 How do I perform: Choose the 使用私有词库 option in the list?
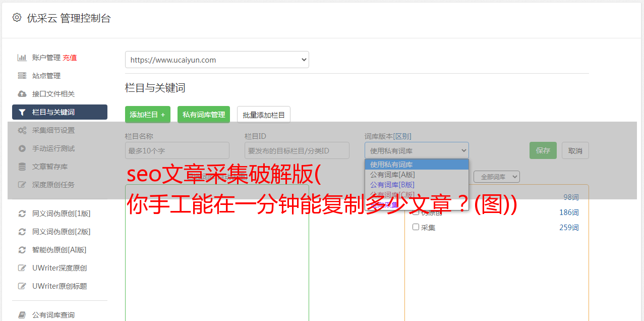click(x=417, y=165)
